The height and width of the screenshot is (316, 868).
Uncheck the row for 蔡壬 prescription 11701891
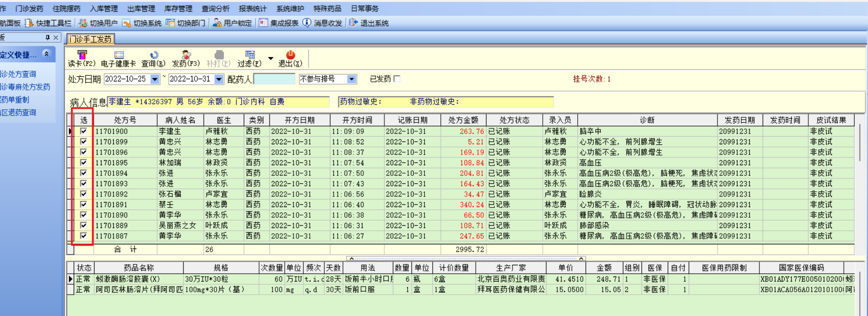click(x=83, y=204)
